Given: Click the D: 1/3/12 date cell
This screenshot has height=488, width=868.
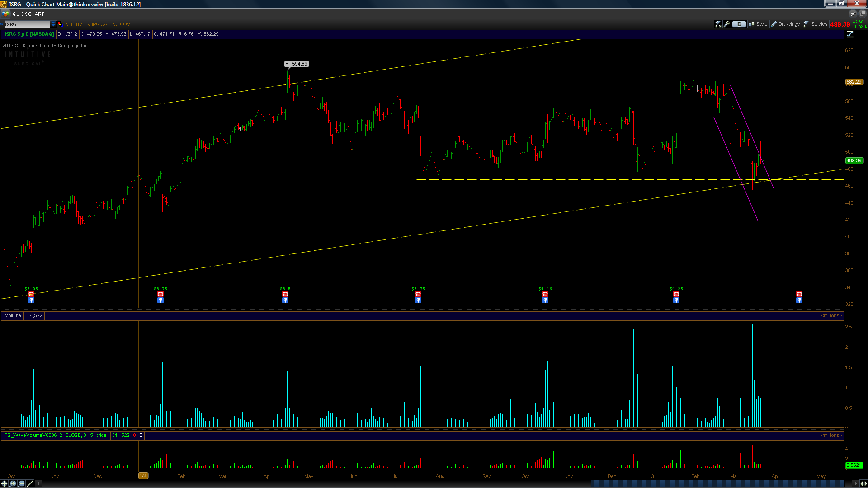Looking at the screenshot, I should pyautogui.click(x=67, y=34).
